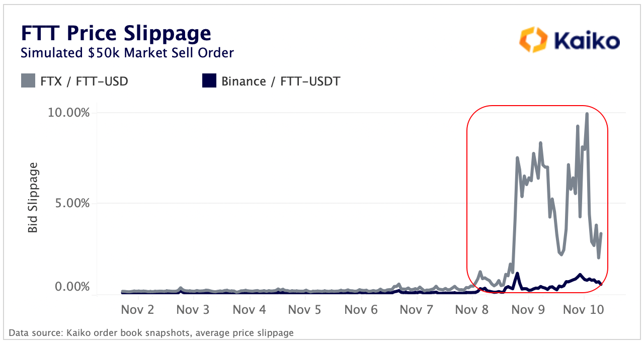Click the 0.00% y-axis tick label
Image resolution: width=644 pixels, height=344 pixels.
coord(71,287)
